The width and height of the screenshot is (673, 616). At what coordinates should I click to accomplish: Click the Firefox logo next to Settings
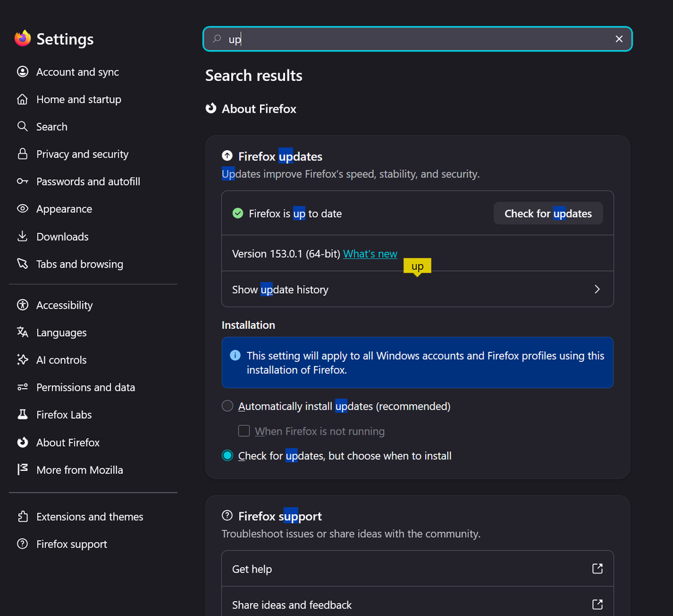pyautogui.click(x=23, y=38)
